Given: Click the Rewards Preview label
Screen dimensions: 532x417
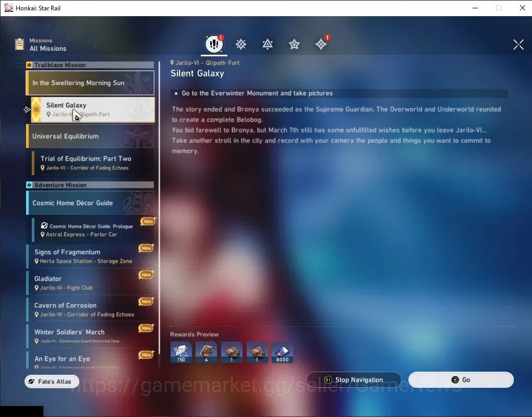Looking at the screenshot, I should click(195, 334).
